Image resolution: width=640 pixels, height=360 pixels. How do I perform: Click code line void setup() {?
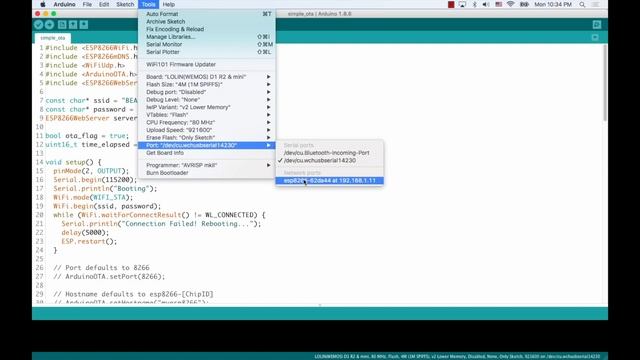coord(73,162)
